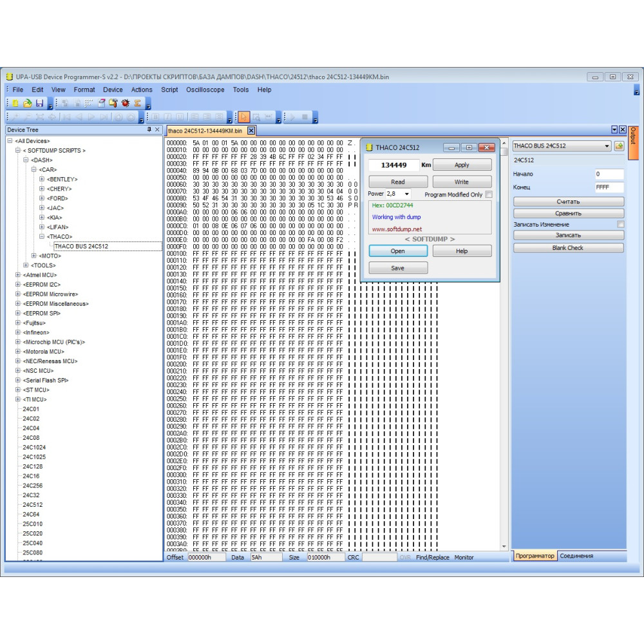Open the Oscilloscope menu

click(x=205, y=90)
